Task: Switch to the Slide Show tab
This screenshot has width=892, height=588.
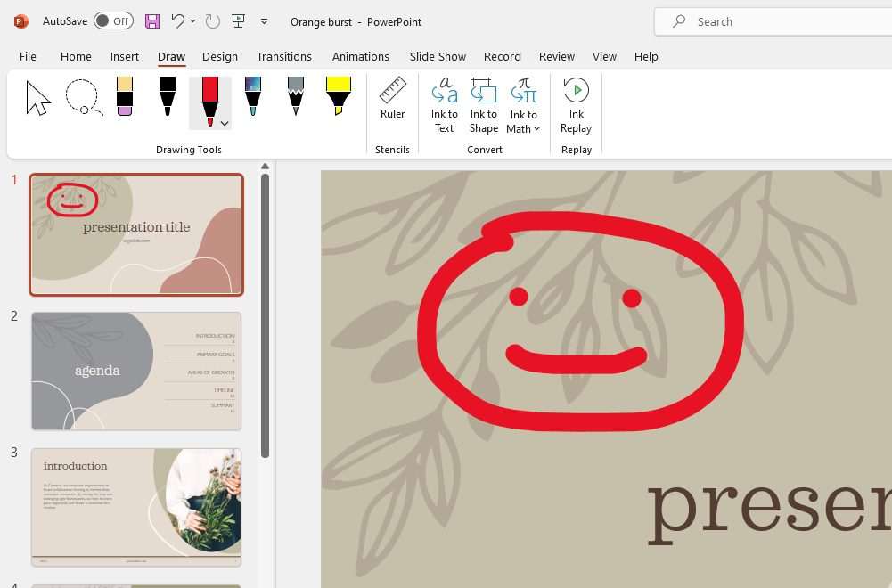Action: [x=438, y=56]
